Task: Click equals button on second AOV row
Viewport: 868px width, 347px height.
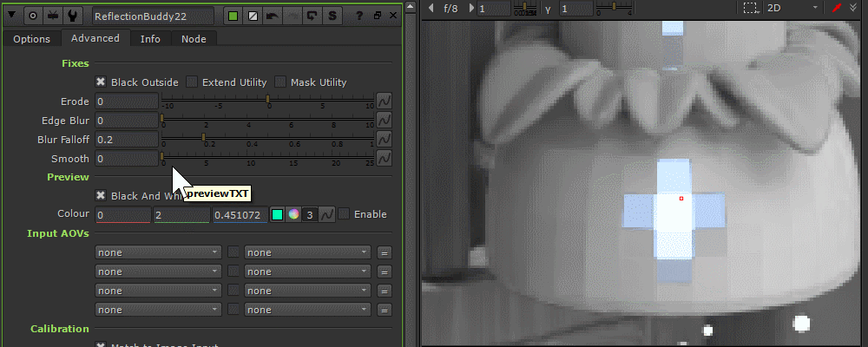Action: (385, 272)
